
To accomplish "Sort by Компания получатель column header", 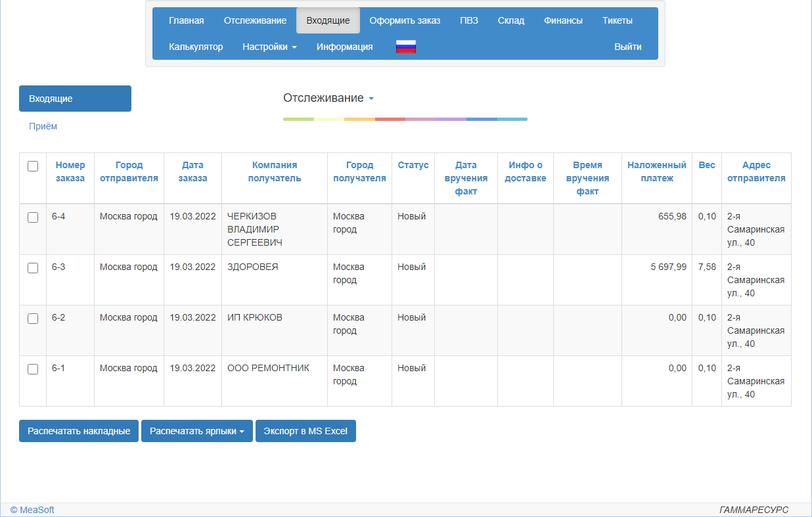I will tap(275, 171).
